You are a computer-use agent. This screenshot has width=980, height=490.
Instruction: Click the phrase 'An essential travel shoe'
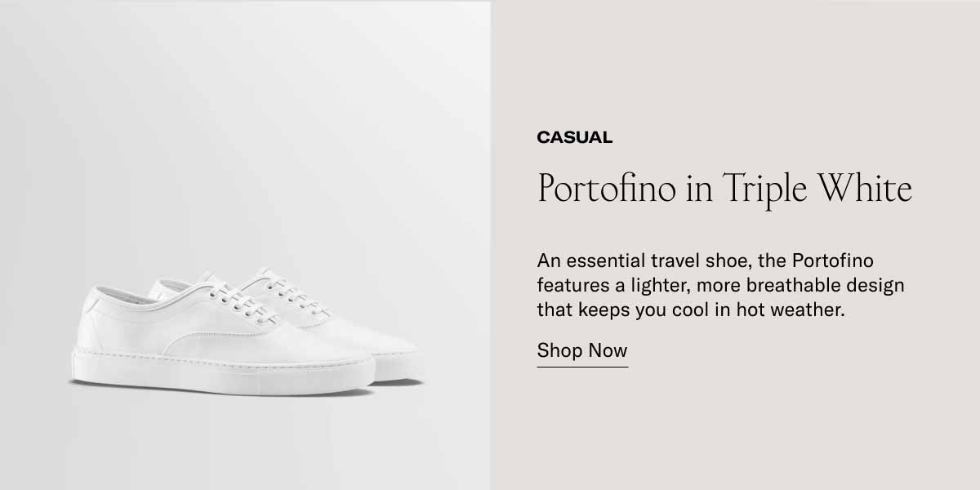coord(644,261)
